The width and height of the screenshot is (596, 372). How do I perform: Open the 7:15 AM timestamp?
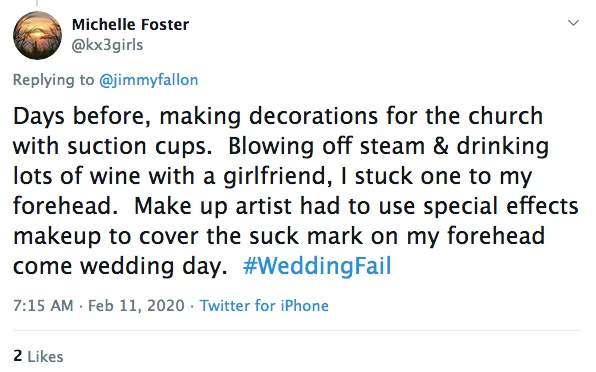pos(43,306)
